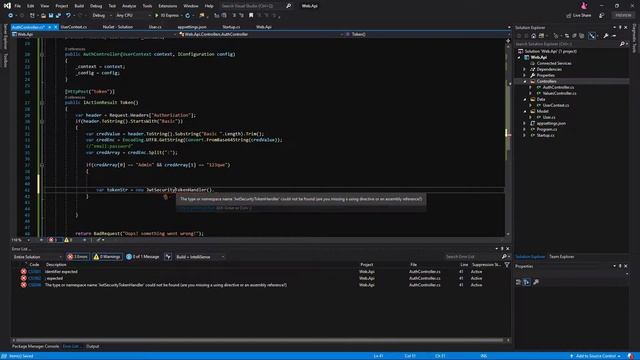Click the Search Error List field
Image resolution: width=640 pixels, height=360 pixels.
pos(473,257)
